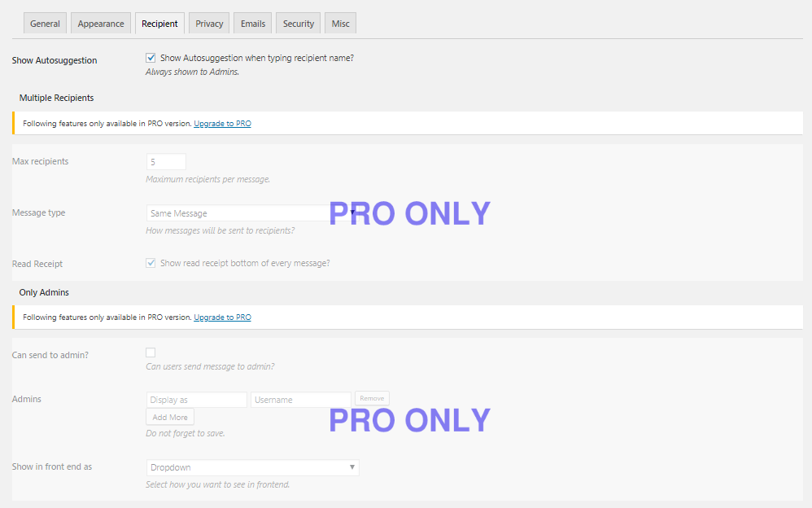Click the Add More button
This screenshot has height=508, width=812.
pos(170,418)
